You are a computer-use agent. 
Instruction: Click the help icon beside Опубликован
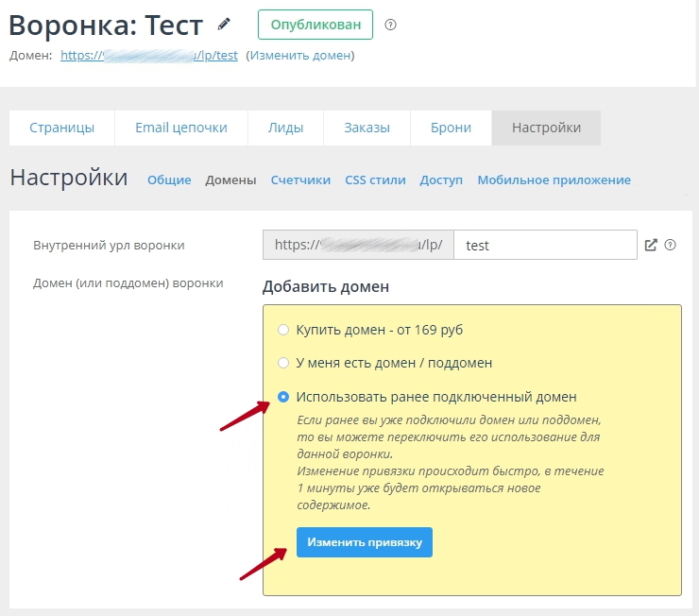click(391, 25)
